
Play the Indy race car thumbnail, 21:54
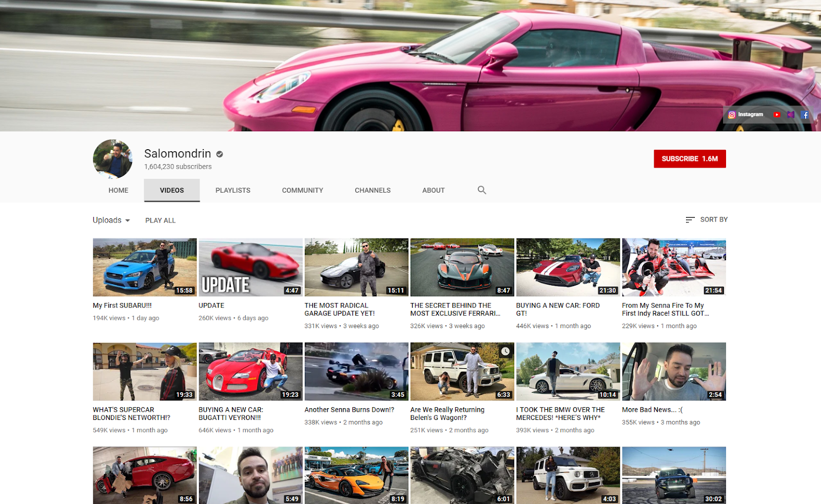(x=674, y=267)
